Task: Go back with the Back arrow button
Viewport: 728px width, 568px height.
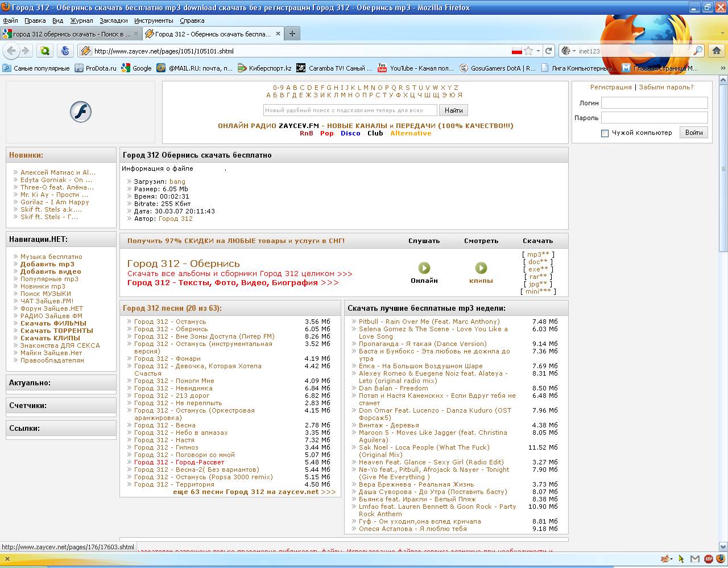Action: tap(11, 51)
